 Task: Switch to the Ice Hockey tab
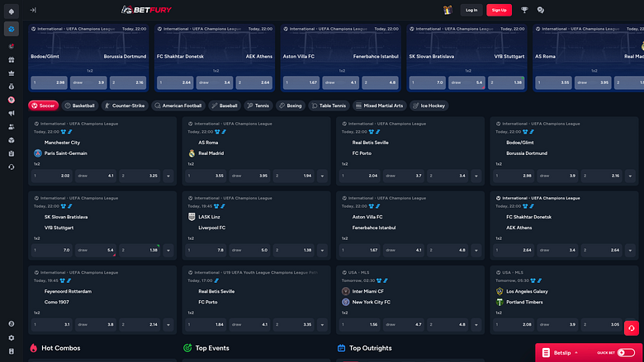(429, 106)
